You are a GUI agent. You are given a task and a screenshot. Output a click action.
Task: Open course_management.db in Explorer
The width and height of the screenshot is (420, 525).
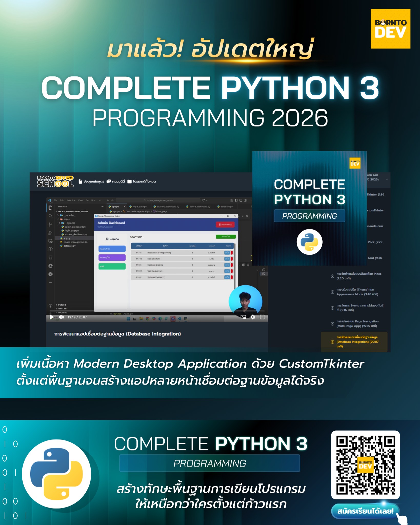pos(74,242)
